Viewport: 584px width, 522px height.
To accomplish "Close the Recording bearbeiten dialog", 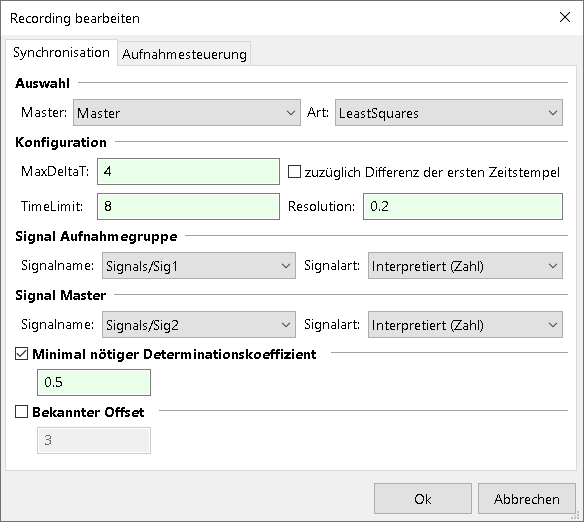I will pyautogui.click(x=565, y=17).
